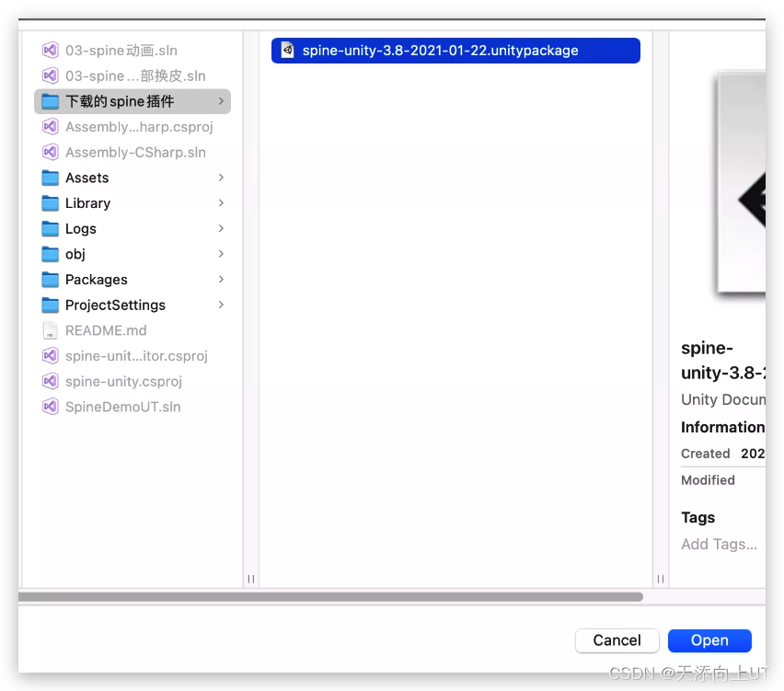Click the Assets folder icon
The height and width of the screenshot is (691, 784).
tap(50, 178)
